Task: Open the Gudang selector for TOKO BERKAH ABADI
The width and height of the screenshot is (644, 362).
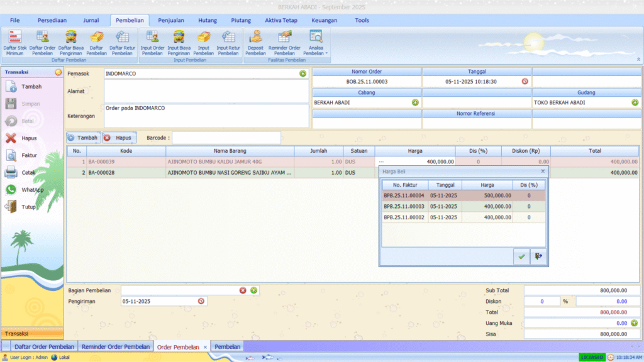Action: (635, 102)
